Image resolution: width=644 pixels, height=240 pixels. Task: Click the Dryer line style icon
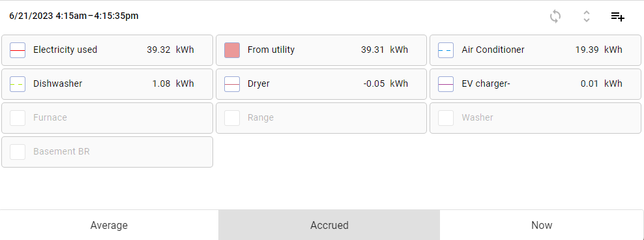[232, 84]
